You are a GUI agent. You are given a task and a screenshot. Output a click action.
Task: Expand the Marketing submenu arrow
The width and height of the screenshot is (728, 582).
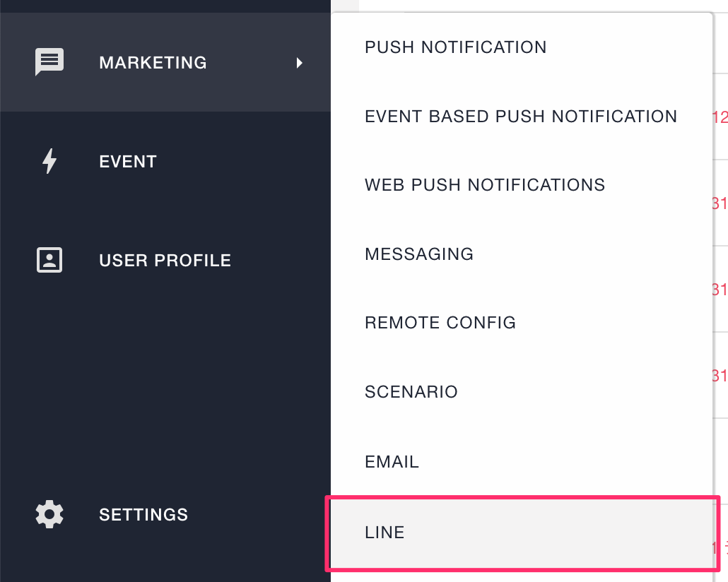300,63
